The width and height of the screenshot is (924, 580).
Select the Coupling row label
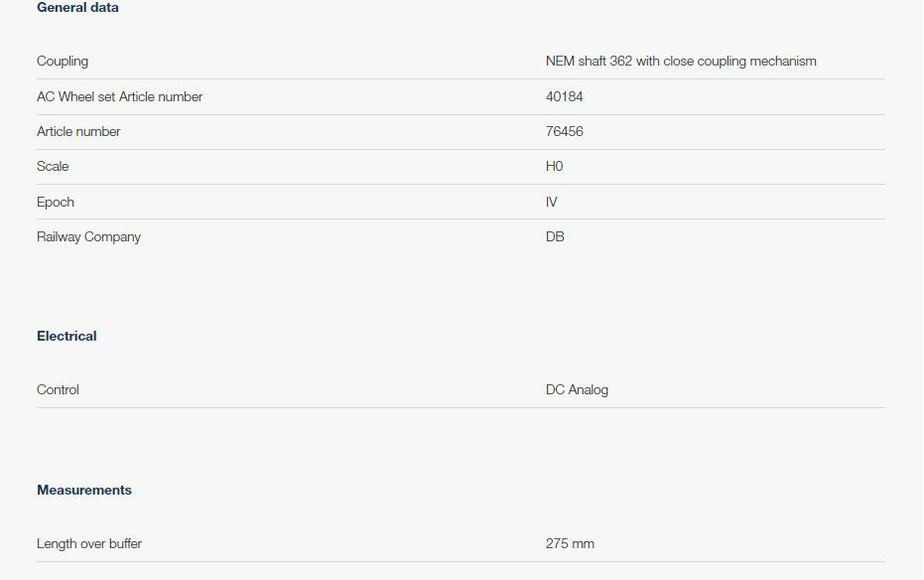coord(63,62)
